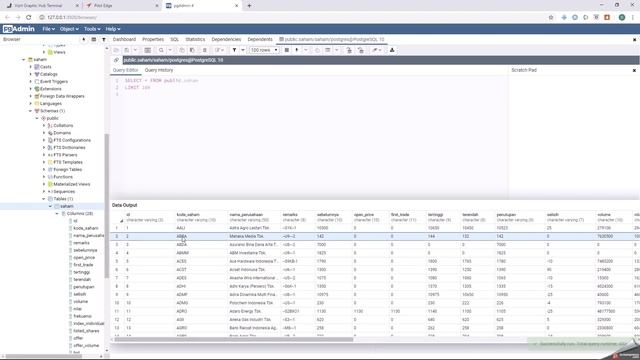Open the Find options dropdown arrow

coord(170,50)
